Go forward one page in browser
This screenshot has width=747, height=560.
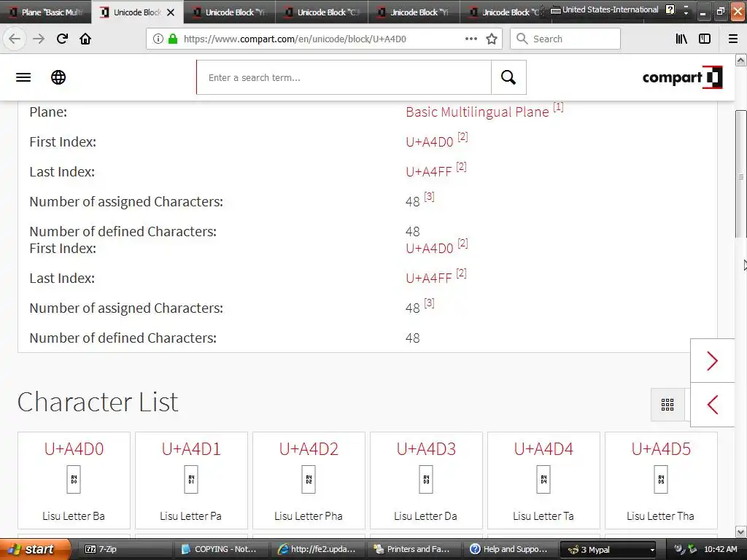39,39
